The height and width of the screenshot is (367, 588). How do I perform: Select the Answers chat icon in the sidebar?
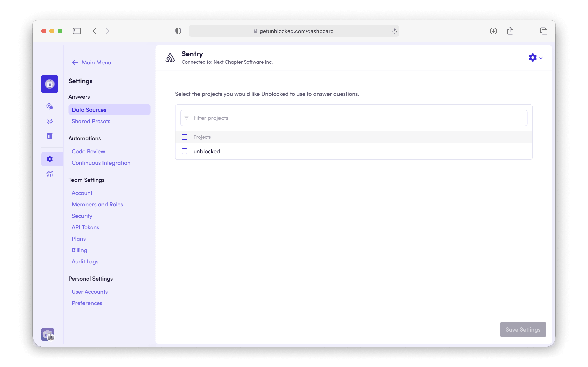50,106
